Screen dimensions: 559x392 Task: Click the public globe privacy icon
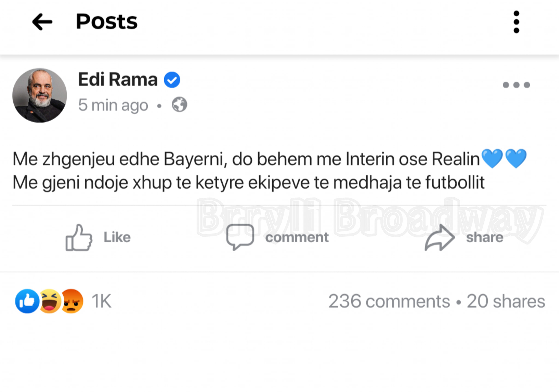pos(179,104)
